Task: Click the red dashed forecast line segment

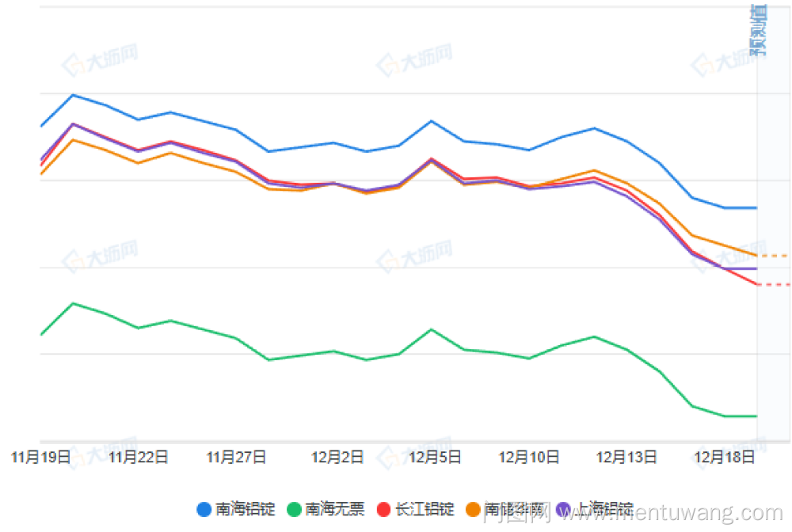Action: tap(773, 284)
